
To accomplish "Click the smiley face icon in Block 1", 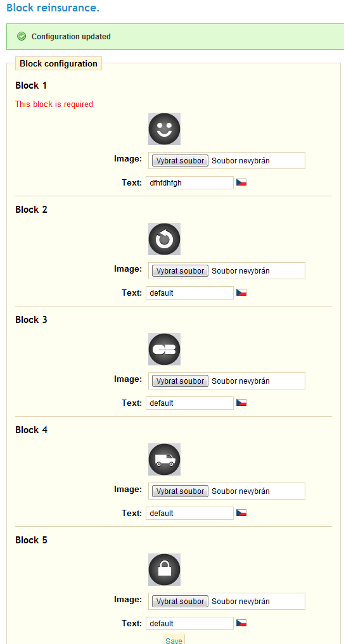I will [x=164, y=129].
